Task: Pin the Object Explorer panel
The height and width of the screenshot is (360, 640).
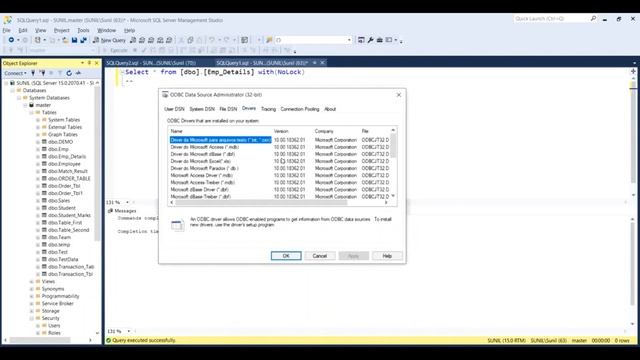Action: pos(89,63)
